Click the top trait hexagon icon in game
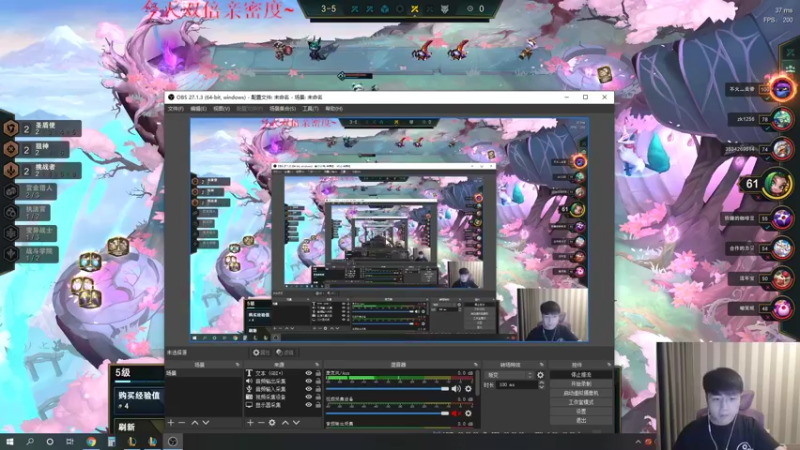The height and width of the screenshot is (450, 800). (x=11, y=129)
